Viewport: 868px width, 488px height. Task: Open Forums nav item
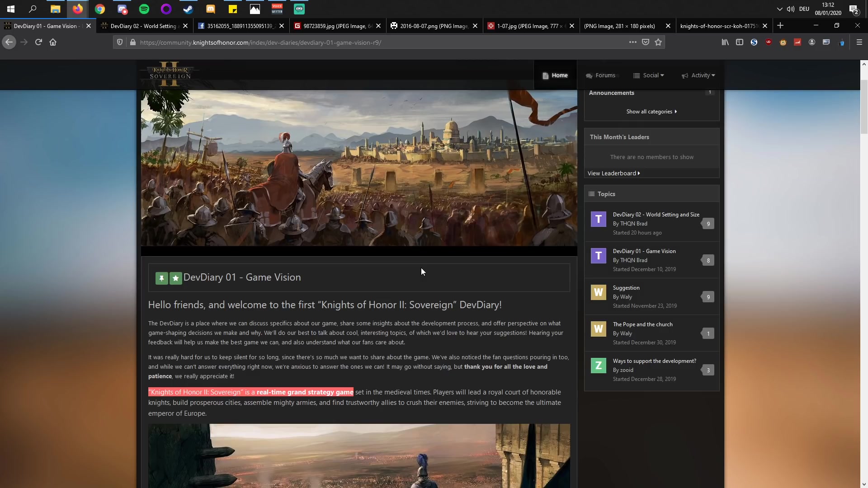(x=600, y=75)
